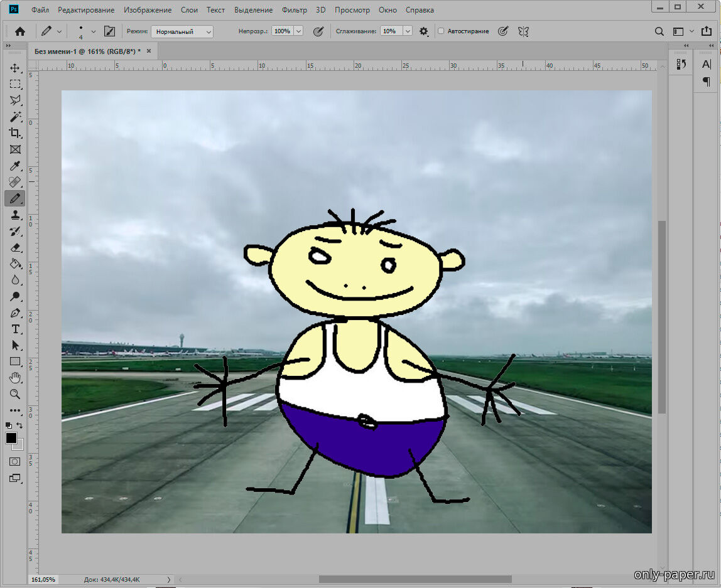Viewport: 721px width, 588px height.
Task: Activate the Hand tool
Action: 15,378
